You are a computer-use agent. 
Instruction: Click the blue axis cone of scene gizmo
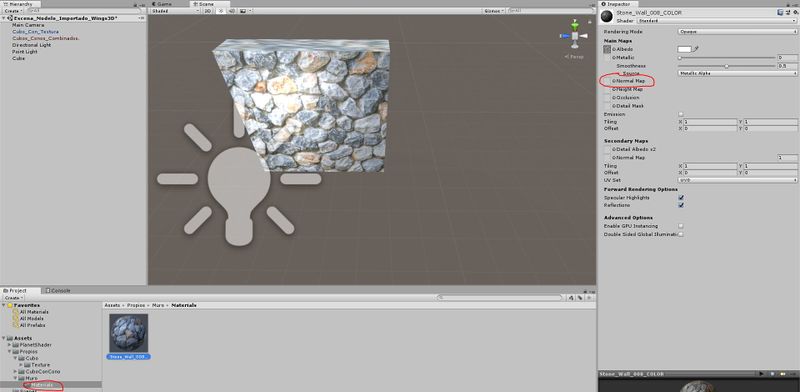[x=564, y=36]
